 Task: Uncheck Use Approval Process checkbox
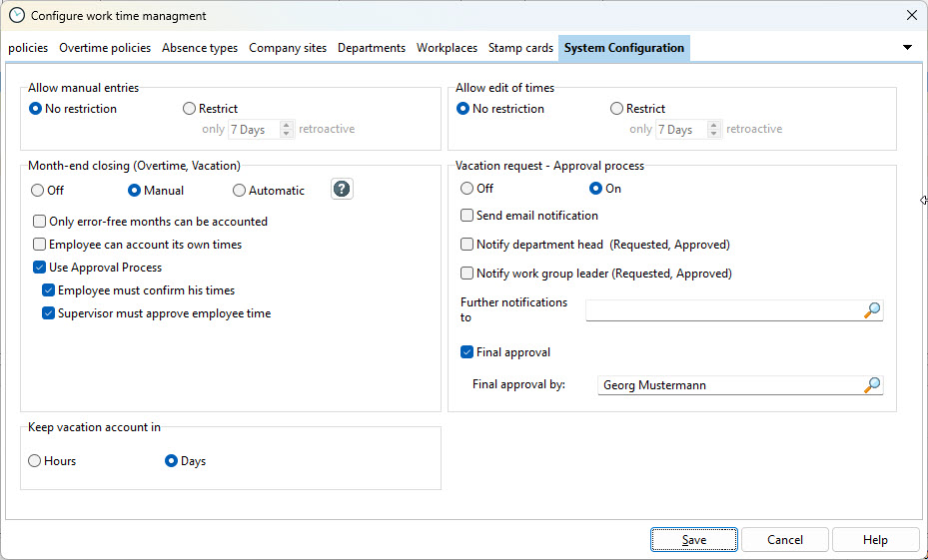tap(40, 268)
